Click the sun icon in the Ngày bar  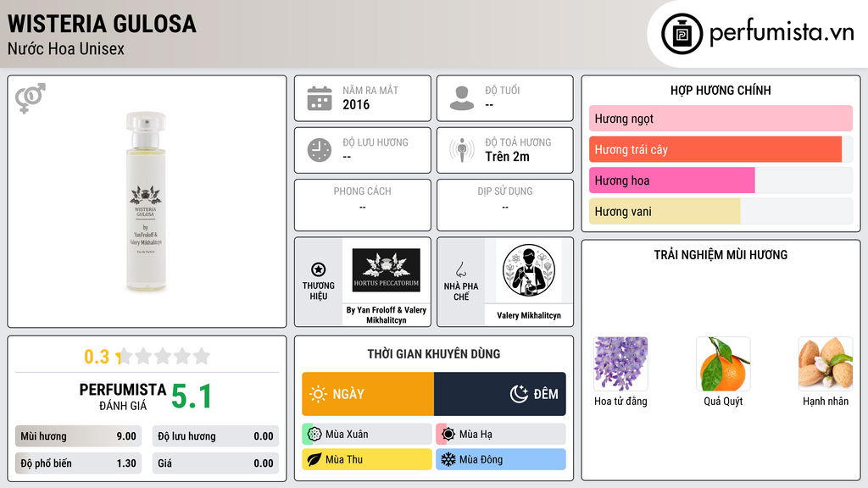[x=318, y=394]
